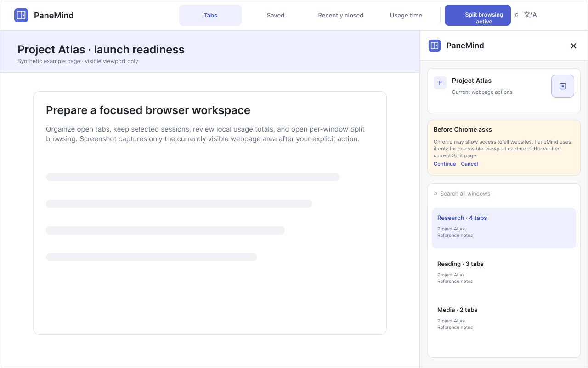Close the PaneMind side panel
The width and height of the screenshot is (588, 368).
(573, 46)
